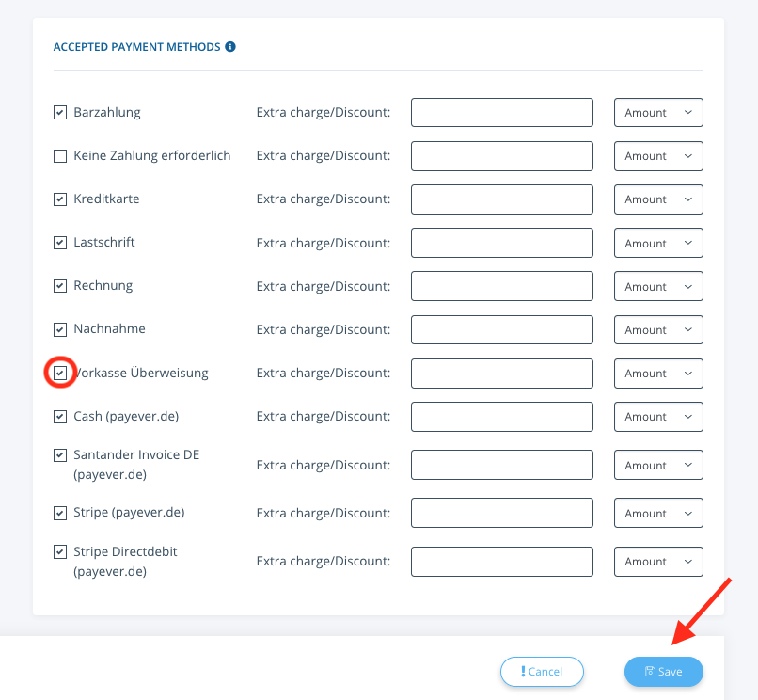Toggle the Rechnung checkbox
The image size is (758, 700).
coord(60,286)
